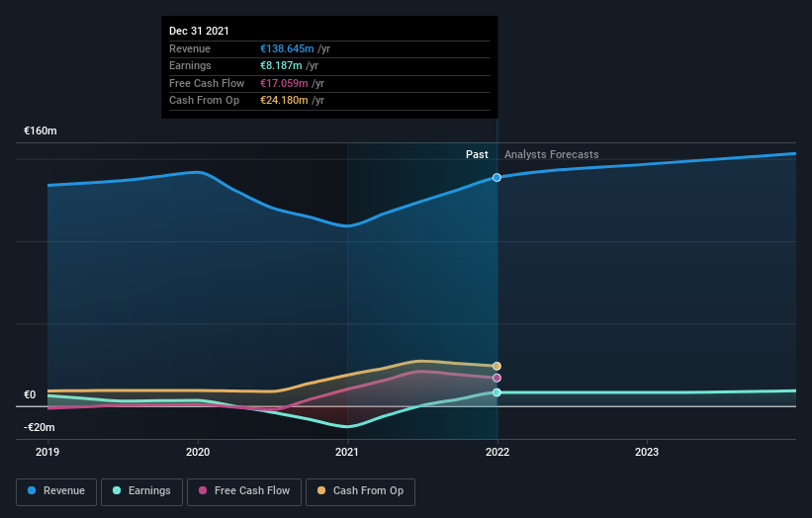Click the teal dot in the Earnings legend
The image size is (812, 518).
pyautogui.click(x=117, y=490)
